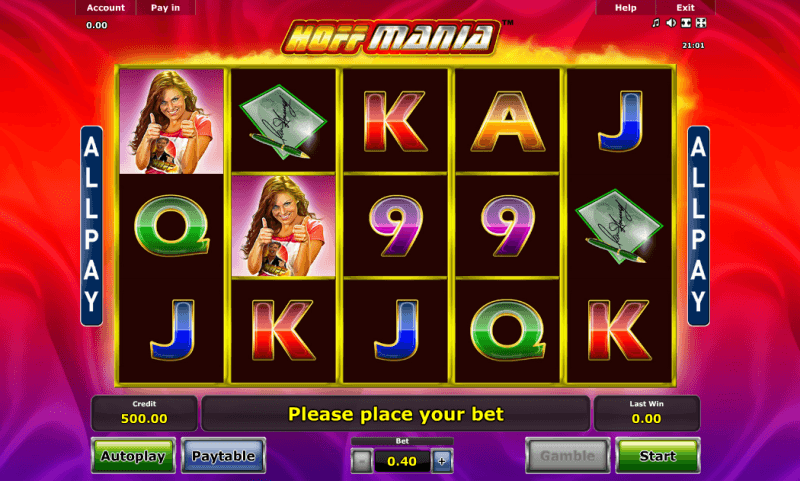Open the Help menu
Viewport: 800px width, 481px height.
[x=626, y=8]
